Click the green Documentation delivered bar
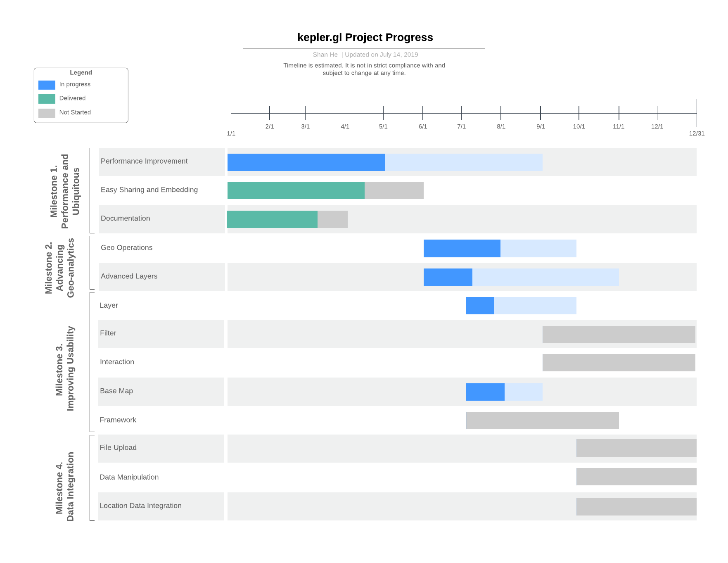 (272, 219)
